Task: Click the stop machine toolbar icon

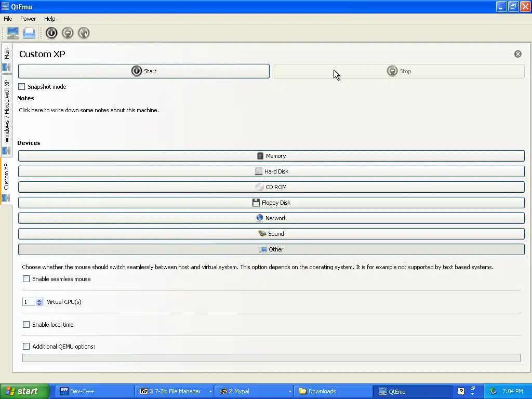Action: pos(68,33)
